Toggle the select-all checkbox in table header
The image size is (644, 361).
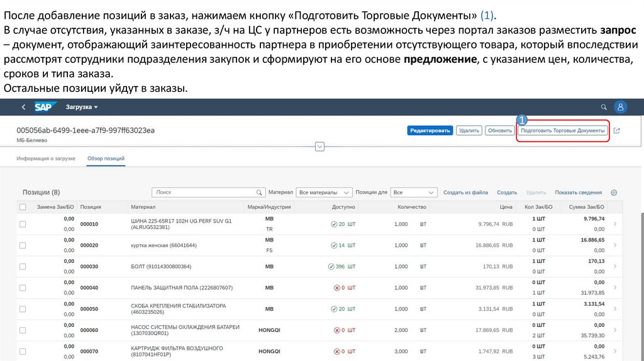point(23,207)
